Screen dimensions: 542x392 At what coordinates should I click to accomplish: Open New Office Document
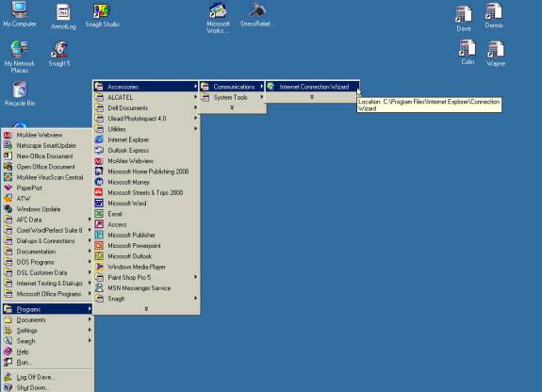pos(48,156)
